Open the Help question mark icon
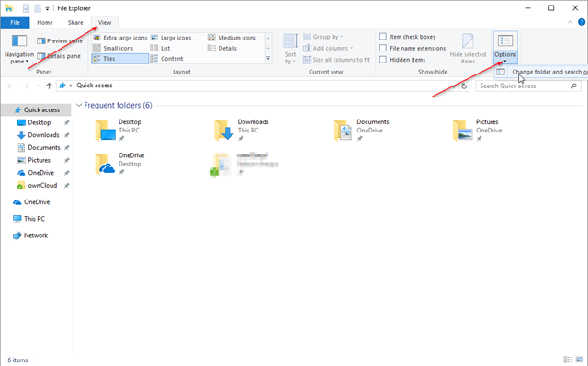Viewport: 588px width, 366px height. tap(582, 22)
